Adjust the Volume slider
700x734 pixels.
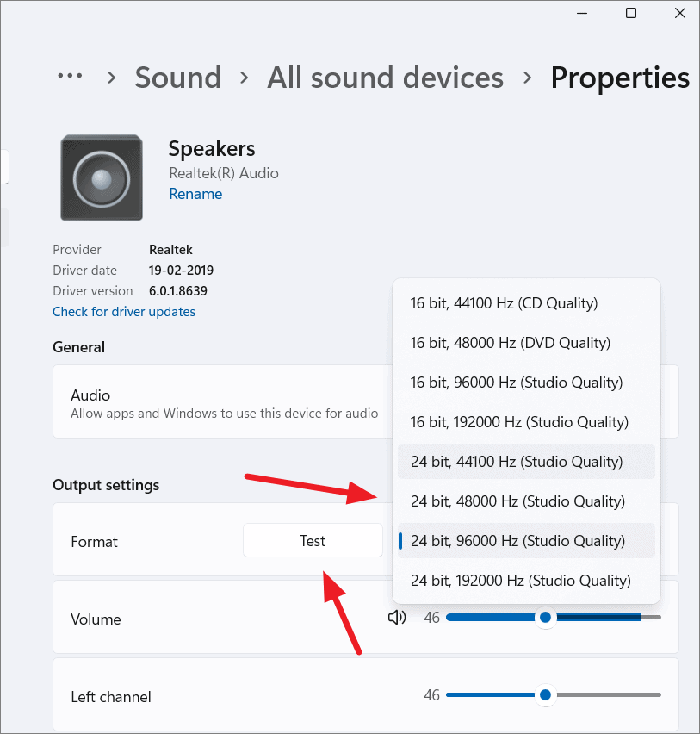(545, 617)
